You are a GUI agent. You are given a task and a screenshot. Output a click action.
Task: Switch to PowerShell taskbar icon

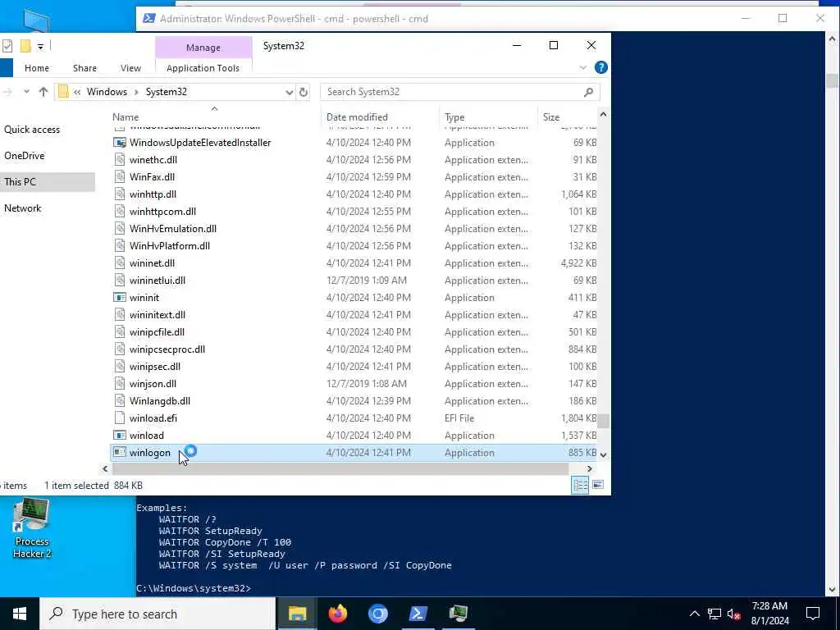coord(418,614)
